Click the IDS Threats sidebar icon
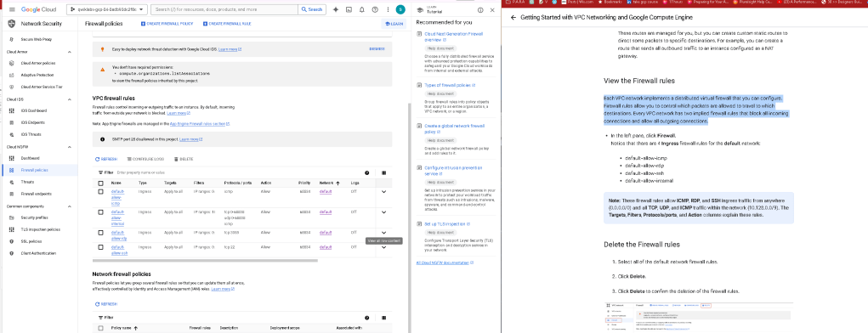 tap(12, 134)
